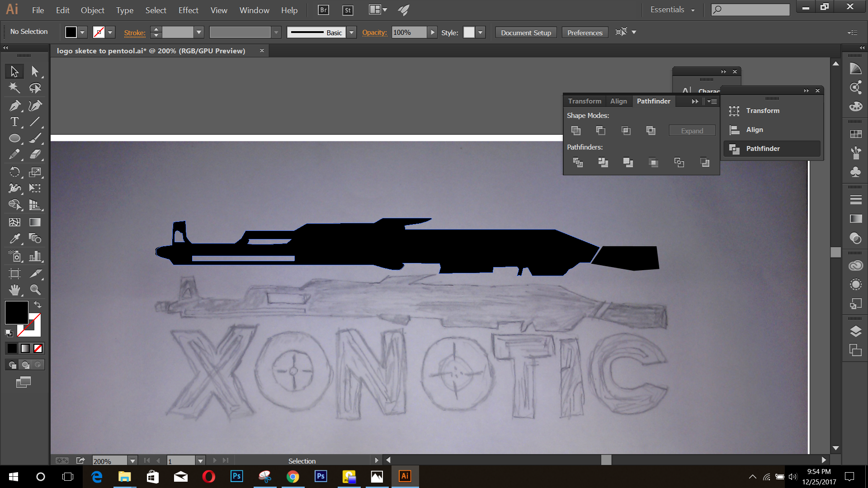Screen dimensions: 868x488
Task: Open Adobe Stock via the St icon
Action: pos(348,10)
